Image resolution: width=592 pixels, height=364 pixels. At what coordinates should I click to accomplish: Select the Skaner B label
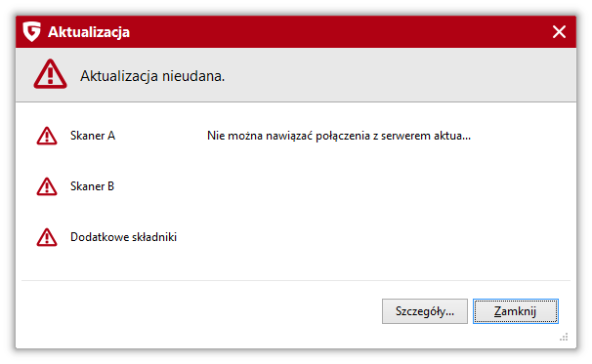[92, 186]
